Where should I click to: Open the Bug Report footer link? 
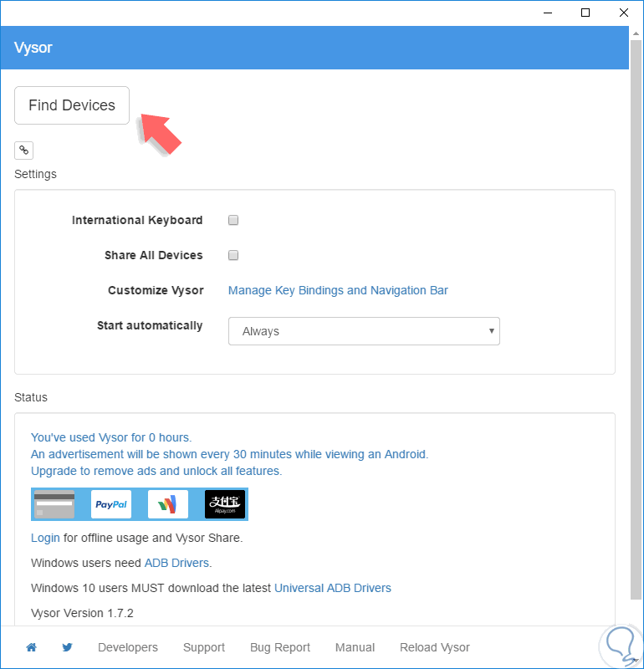click(x=280, y=647)
